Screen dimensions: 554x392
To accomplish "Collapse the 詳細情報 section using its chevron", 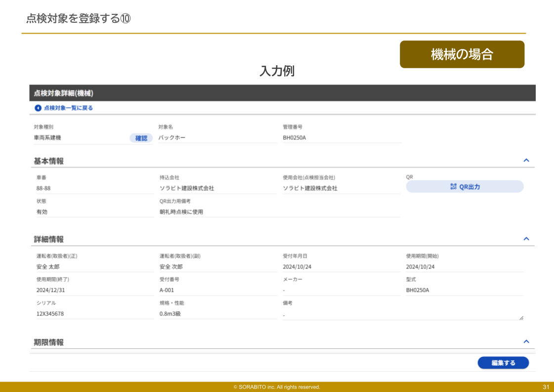I will tap(526, 238).
